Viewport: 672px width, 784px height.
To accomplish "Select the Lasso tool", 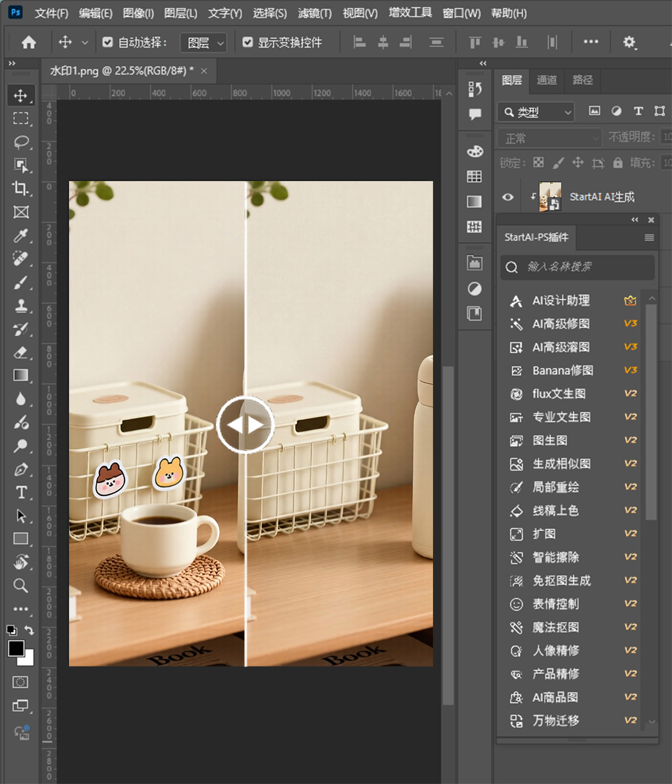I will pos(21,142).
